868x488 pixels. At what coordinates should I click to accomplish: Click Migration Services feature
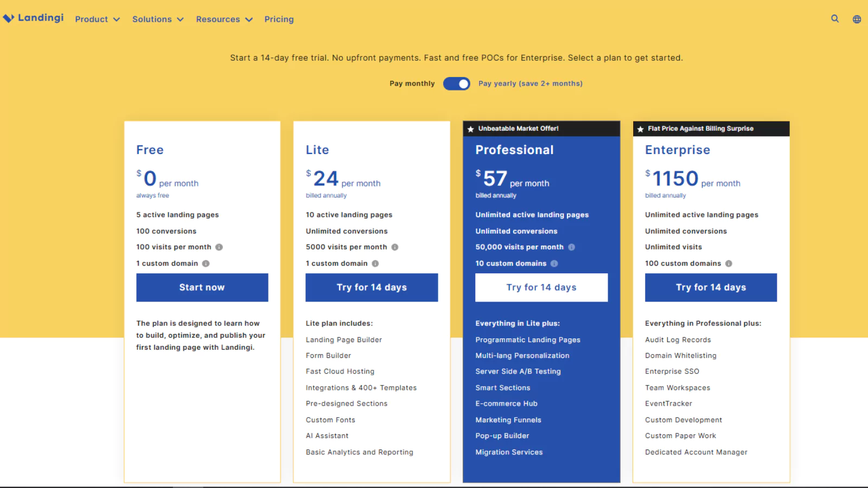coord(509,452)
